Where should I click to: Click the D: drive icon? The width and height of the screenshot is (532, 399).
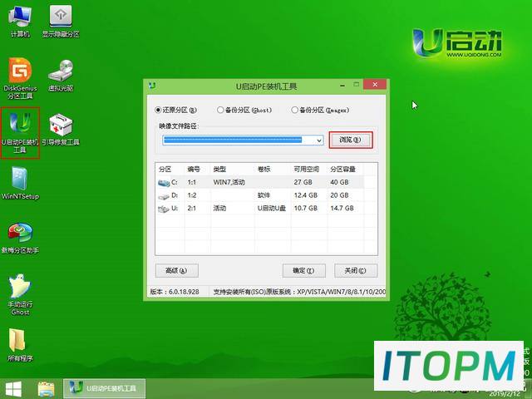click(x=164, y=196)
